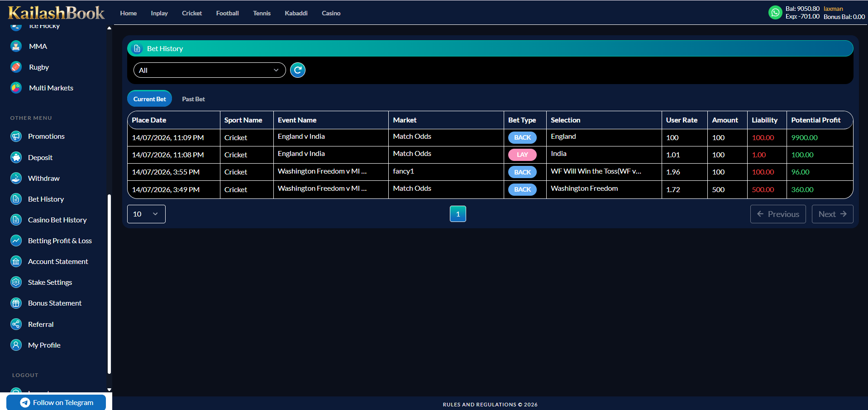Click the sidebar vertical scrollbar thumb
The height and width of the screenshot is (410, 868).
click(109, 284)
